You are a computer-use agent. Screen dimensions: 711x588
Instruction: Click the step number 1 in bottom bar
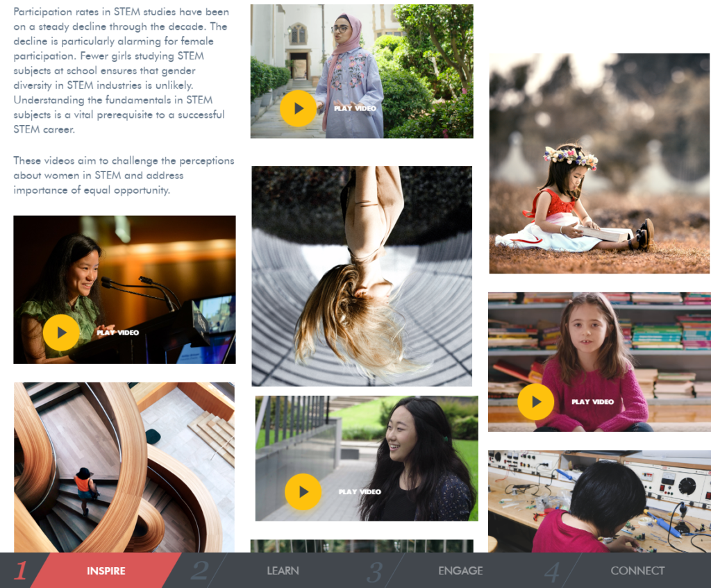pos(20,571)
